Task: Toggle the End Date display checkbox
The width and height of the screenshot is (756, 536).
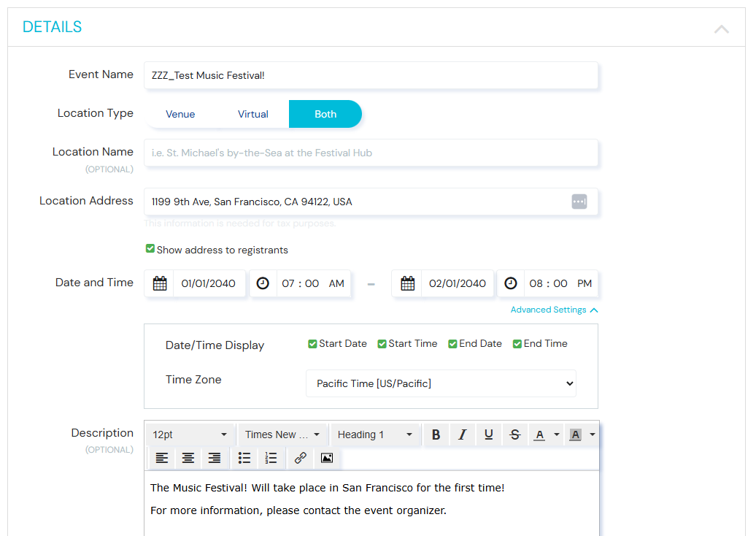Action: click(x=452, y=344)
